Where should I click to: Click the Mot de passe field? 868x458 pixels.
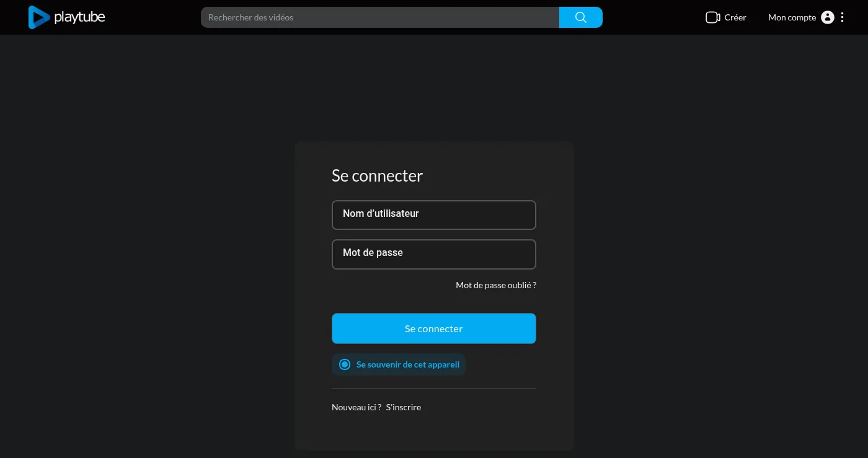pyautogui.click(x=434, y=254)
